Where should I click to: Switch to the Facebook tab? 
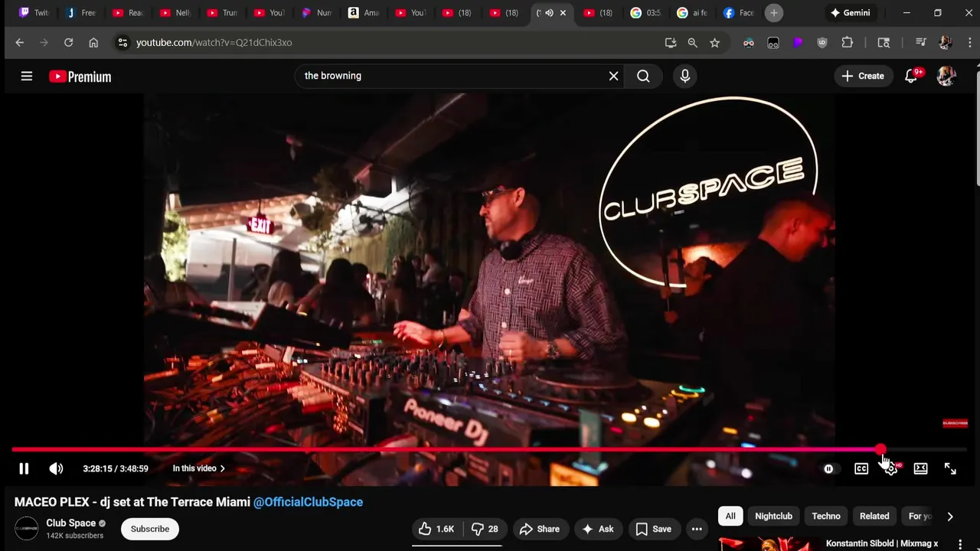point(740,13)
